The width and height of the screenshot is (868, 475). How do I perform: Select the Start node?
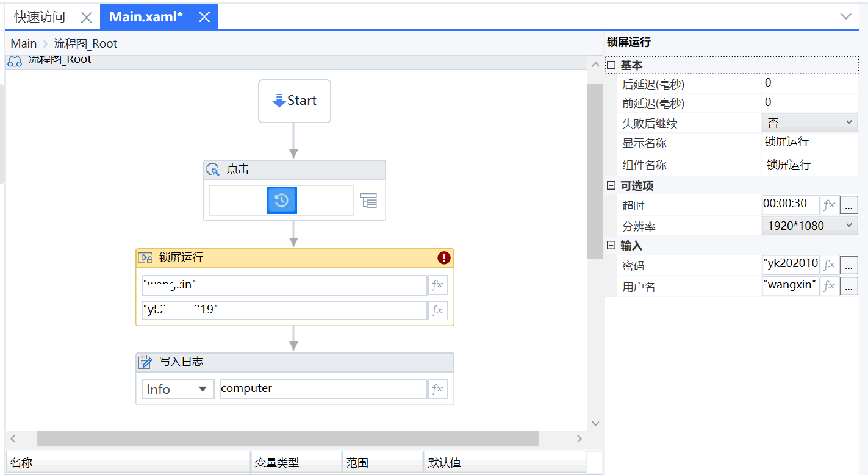[295, 101]
